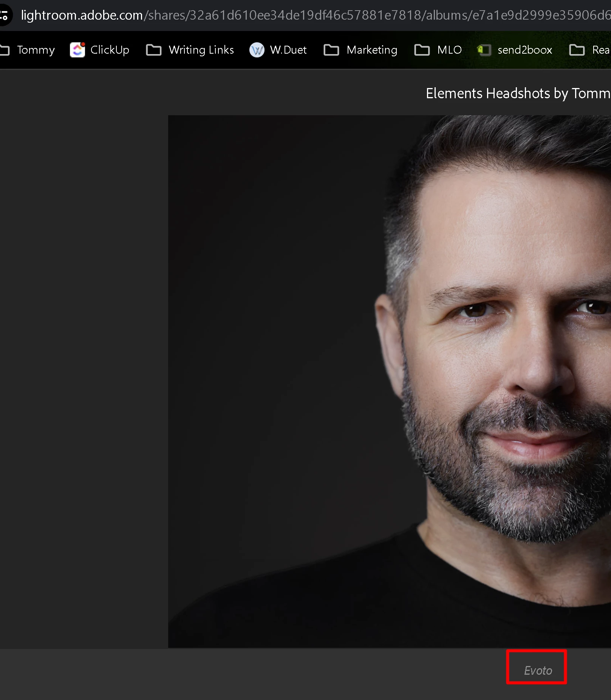Open the MLO bookmarks folder

coord(438,50)
